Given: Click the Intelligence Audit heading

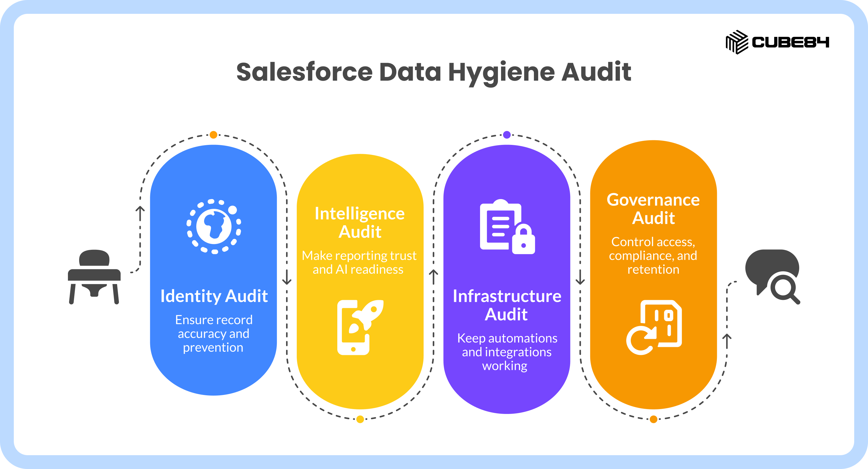Looking at the screenshot, I should 360,223.
